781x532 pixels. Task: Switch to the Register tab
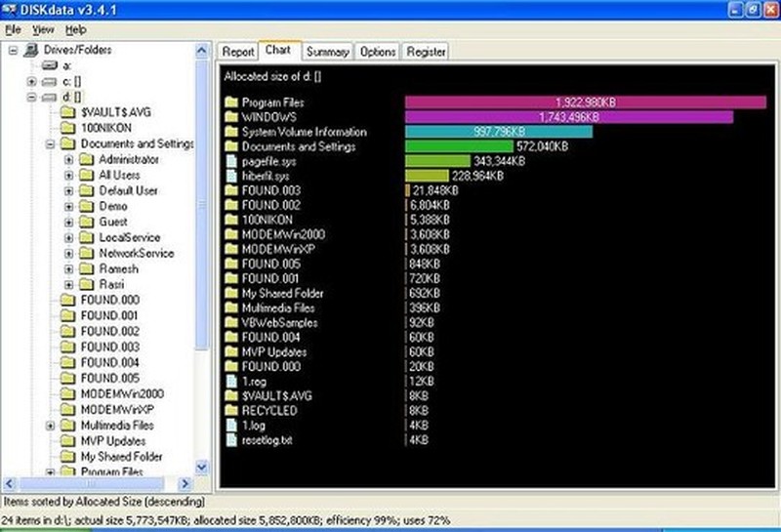click(x=426, y=52)
